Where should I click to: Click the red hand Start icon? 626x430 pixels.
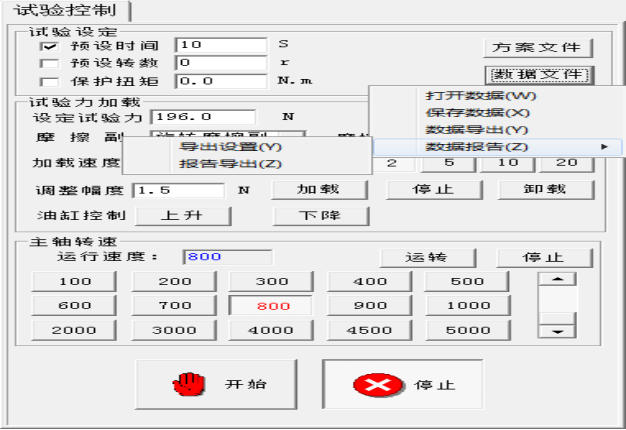(x=182, y=385)
